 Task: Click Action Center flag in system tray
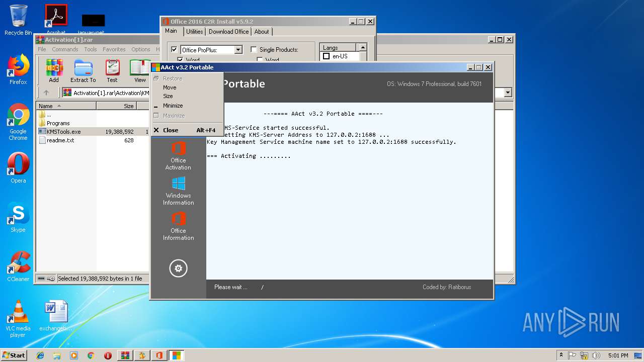pyautogui.click(x=573, y=355)
